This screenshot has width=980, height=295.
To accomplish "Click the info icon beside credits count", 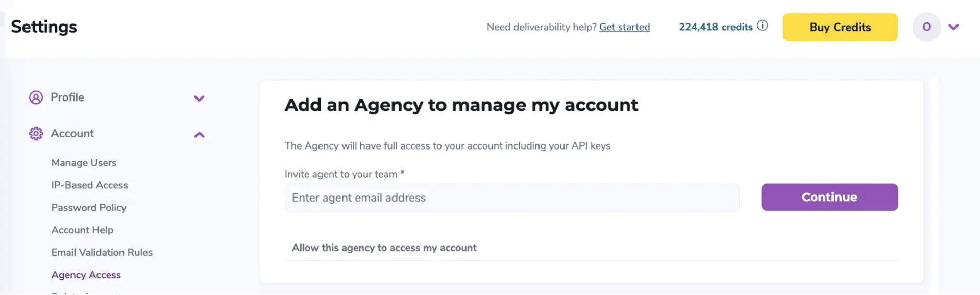I will pyautogui.click(x=763, y=26).
